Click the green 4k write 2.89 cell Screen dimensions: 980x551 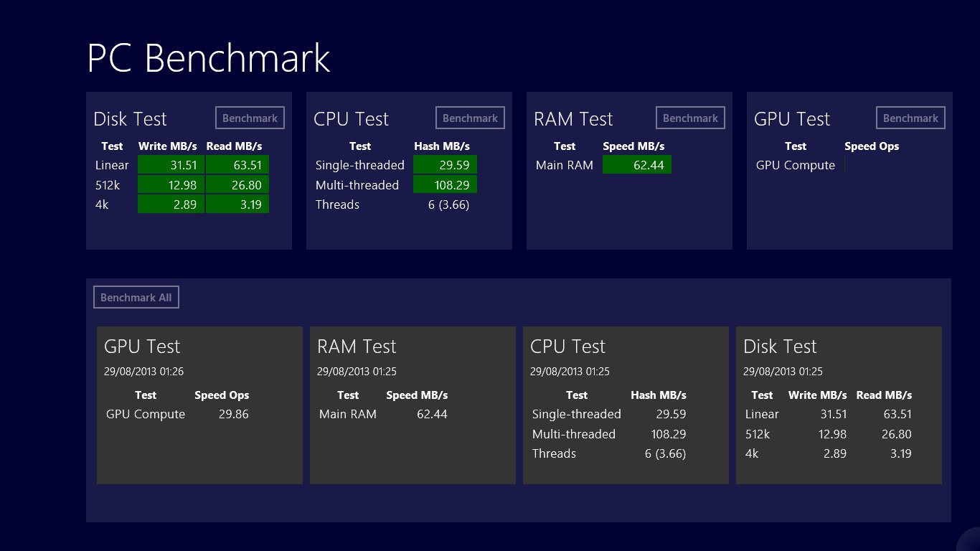point(171,204)
